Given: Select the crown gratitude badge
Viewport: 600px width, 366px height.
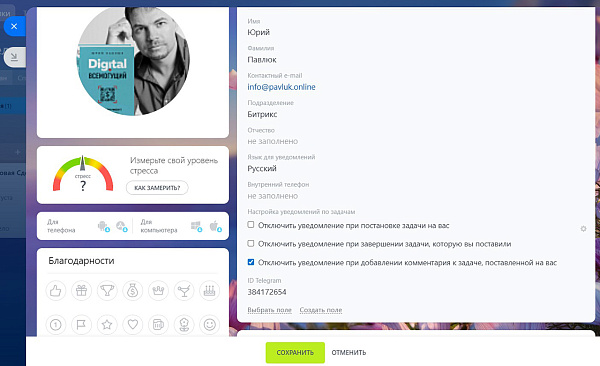Looking at the screenshot, I should [158, 291].
